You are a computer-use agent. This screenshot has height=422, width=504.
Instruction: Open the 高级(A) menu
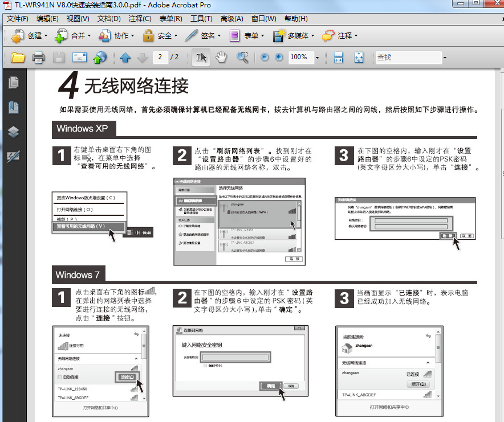click(x=231, y=19)
